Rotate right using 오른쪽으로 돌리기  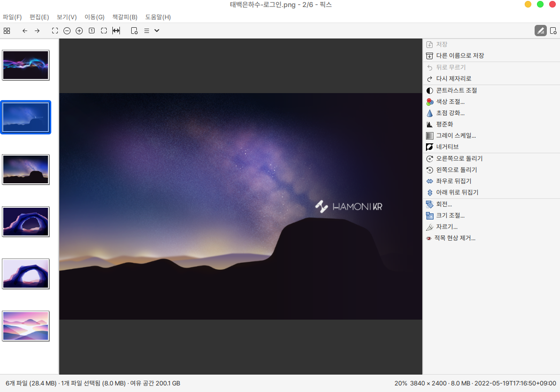(x=459, y=158)
